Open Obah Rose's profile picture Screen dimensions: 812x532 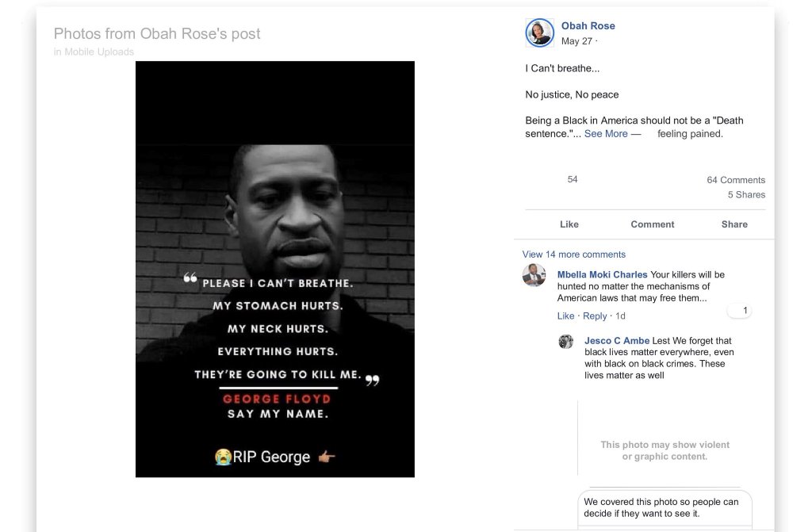point(539,33)
